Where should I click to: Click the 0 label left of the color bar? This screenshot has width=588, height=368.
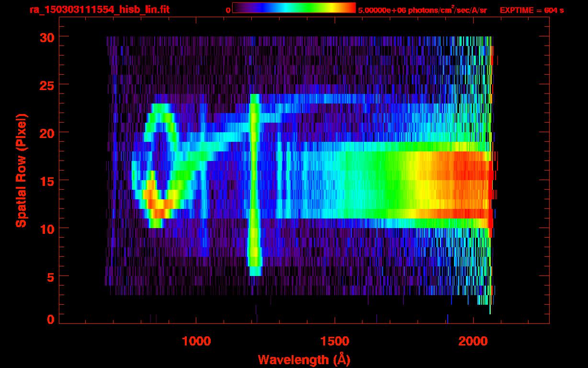coord(228,10)
